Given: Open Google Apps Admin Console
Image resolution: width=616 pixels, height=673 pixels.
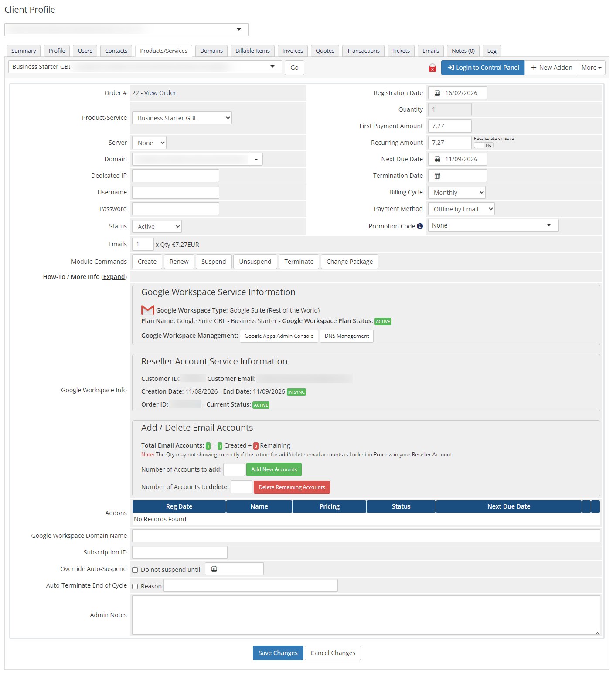Looking at the screenshot, I should [279, 336].
